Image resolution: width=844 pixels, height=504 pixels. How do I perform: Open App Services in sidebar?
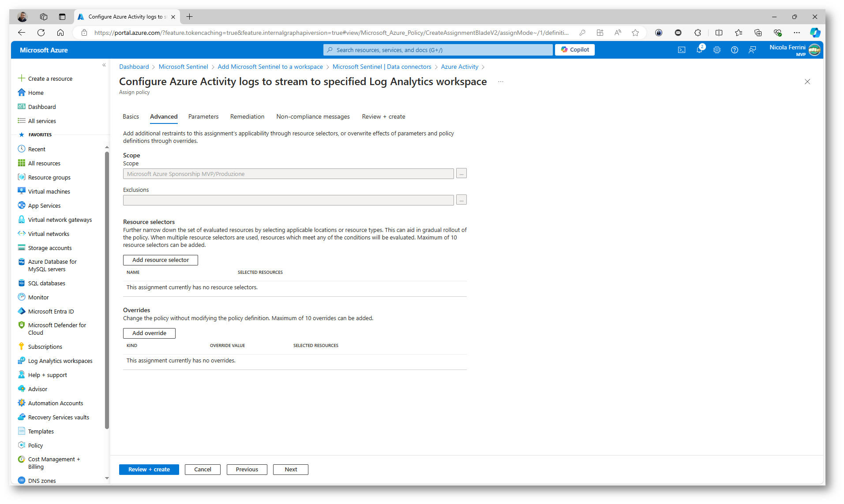44,205
